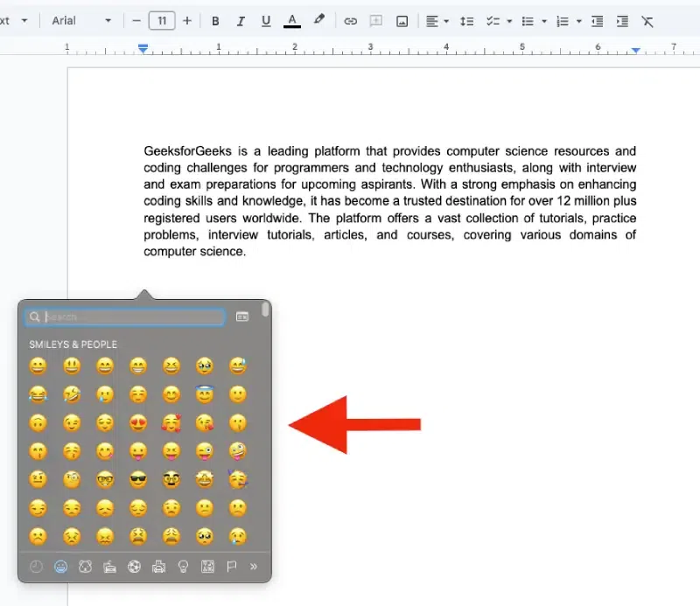Toggle bold formatting
Screen dimensions: 700x606
coord(215,21)
